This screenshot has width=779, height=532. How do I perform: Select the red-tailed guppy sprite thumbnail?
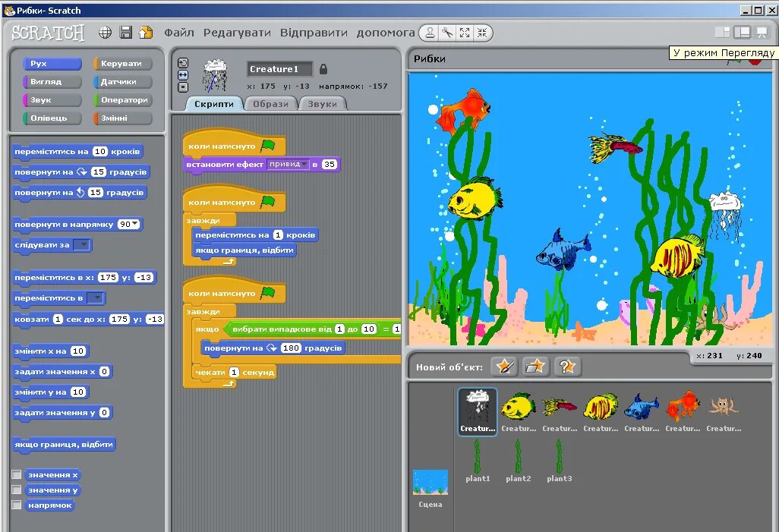point(560,412)
